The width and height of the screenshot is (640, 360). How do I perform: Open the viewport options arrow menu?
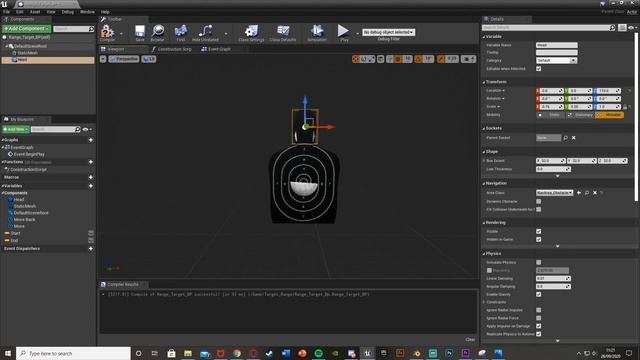[x=103, y=59]
